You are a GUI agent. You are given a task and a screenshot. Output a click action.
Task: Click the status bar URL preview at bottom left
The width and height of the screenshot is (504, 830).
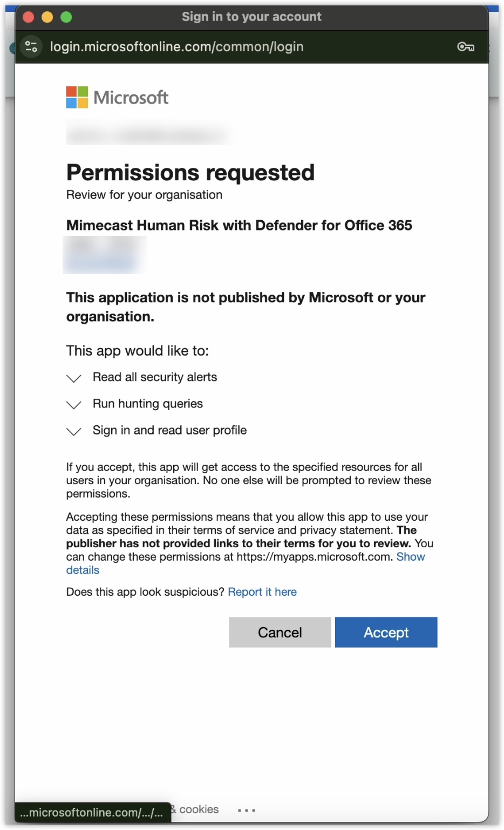point(92,812)
